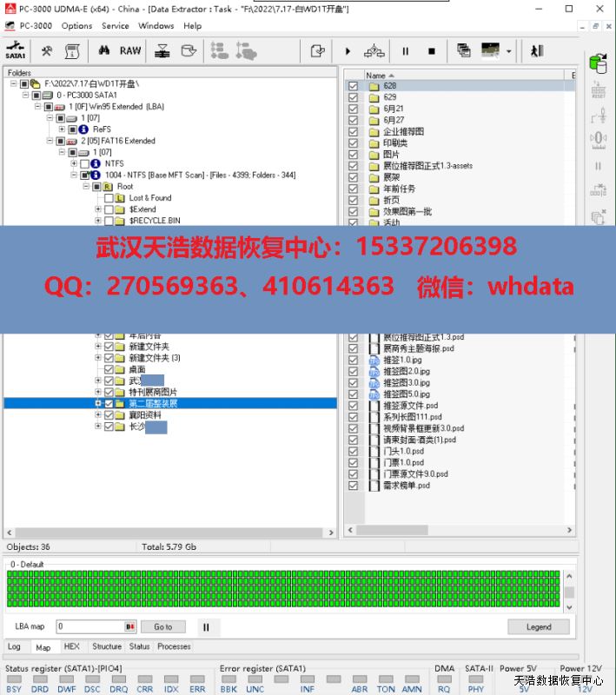616x695 pixels.
Task: Open the Service menu
Action: 115,26
